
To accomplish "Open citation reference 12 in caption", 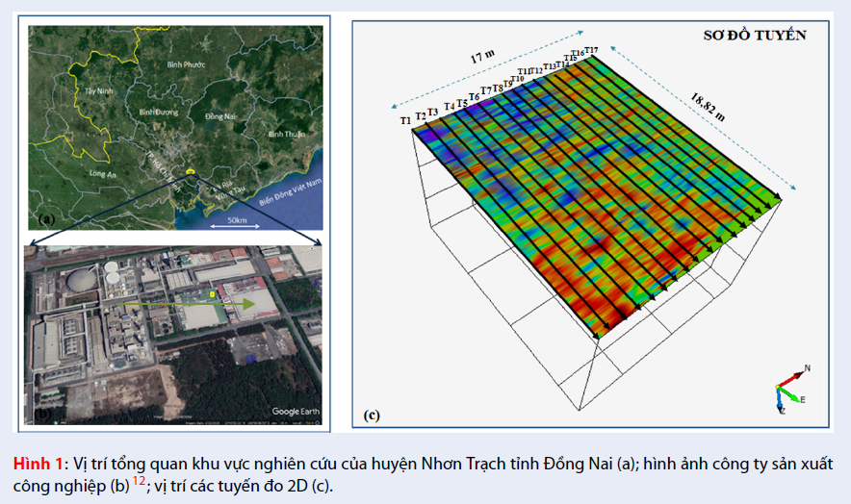I will [x=139, y=480].
